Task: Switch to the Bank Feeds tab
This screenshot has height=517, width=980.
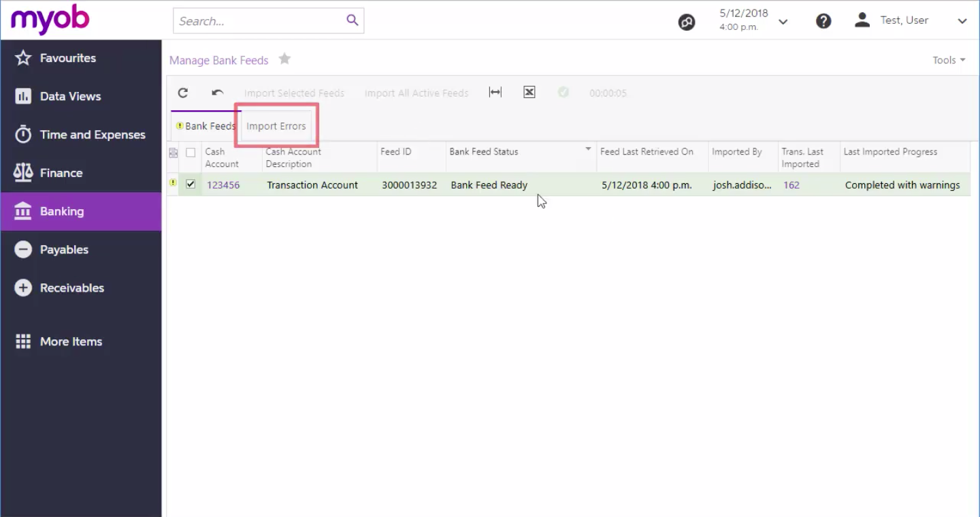Action: click(x=206, y=126)
